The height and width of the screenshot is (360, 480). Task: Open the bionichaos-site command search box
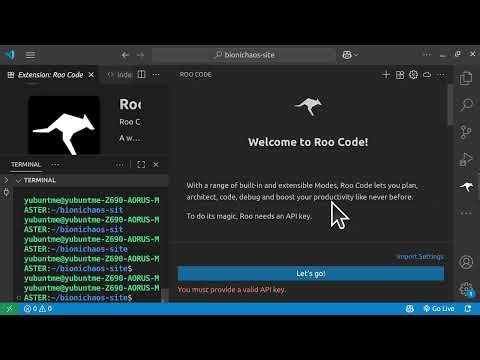(244, 55)
